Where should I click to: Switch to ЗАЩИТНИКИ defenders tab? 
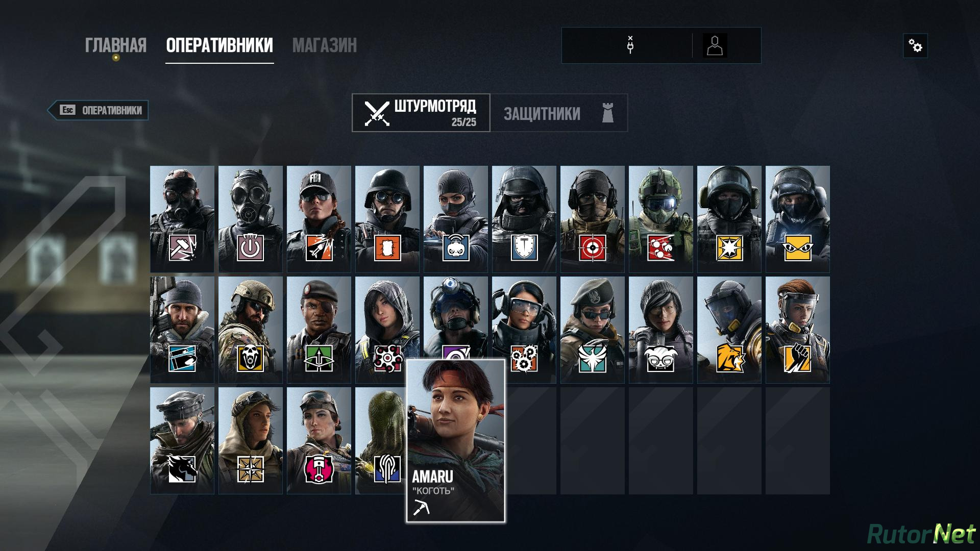tap(559, 113)
